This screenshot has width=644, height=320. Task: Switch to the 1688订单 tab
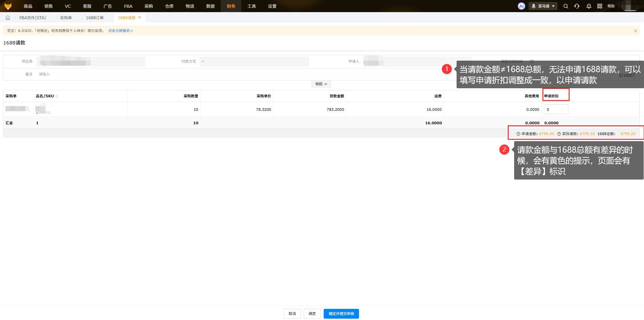pos(95,18)
